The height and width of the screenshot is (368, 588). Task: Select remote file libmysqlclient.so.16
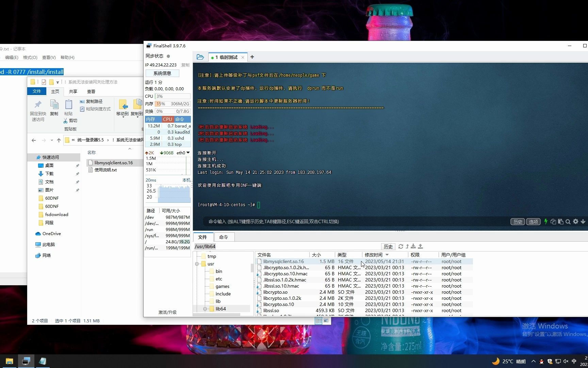(x=364, y=261)
